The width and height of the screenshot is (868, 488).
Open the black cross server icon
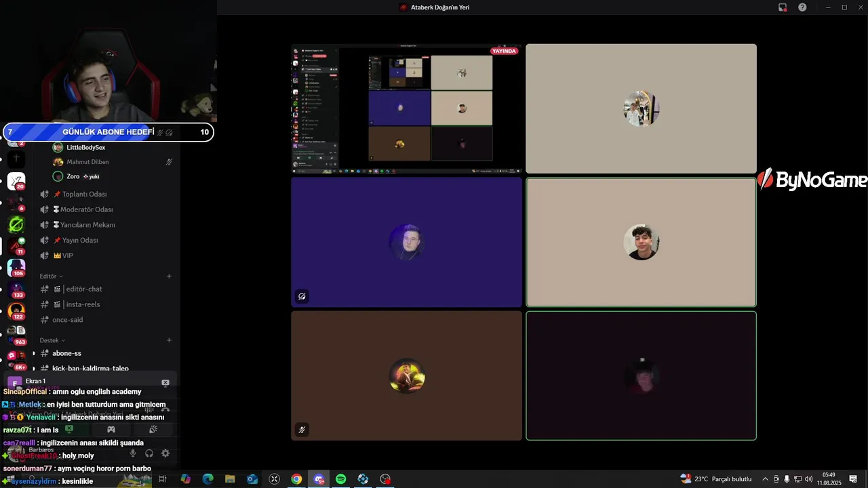tap(16, 159)
